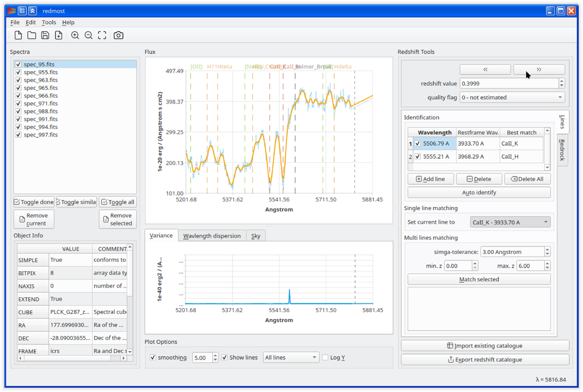583x392 pixels.
Task: Open the Tools menu
Action: click(x=49, y=22)
